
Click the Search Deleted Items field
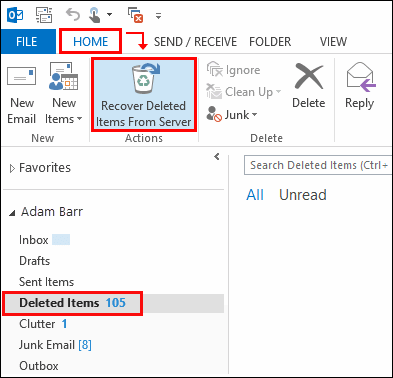318,165
